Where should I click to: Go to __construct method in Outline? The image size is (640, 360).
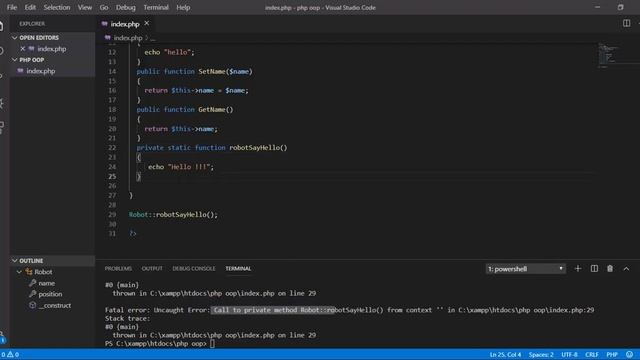55,305
